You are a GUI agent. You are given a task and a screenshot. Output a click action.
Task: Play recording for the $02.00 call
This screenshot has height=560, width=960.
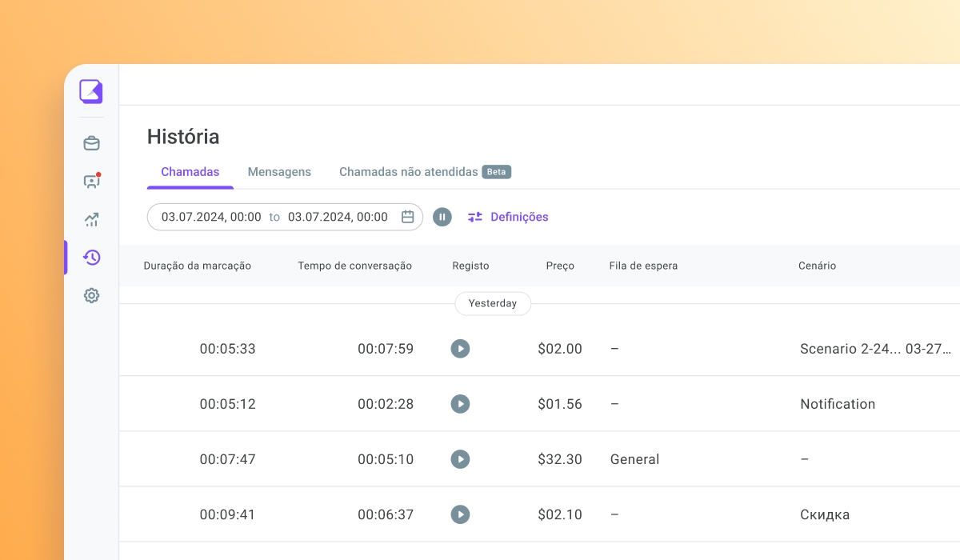(x=460, y=349)
